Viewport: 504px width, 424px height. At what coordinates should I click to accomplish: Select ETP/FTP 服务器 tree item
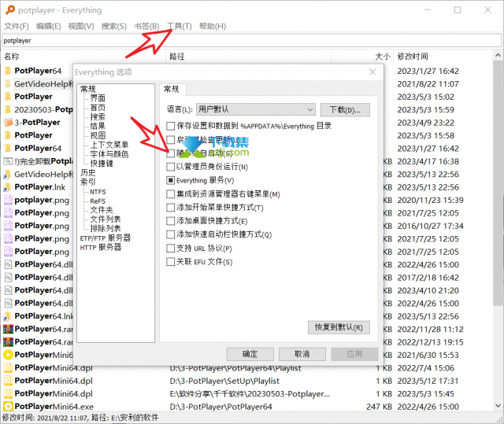[106, 238]
